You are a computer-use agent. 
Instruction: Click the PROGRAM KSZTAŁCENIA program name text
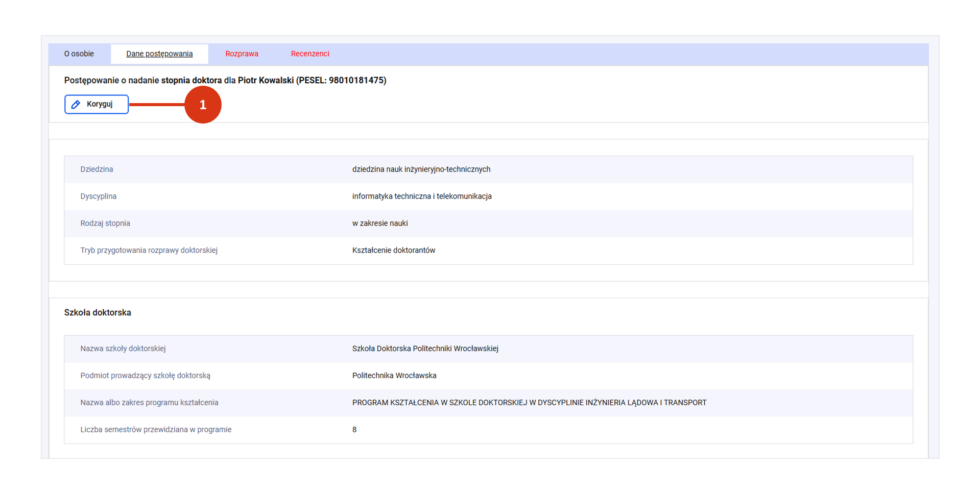[x=529, y=403]
